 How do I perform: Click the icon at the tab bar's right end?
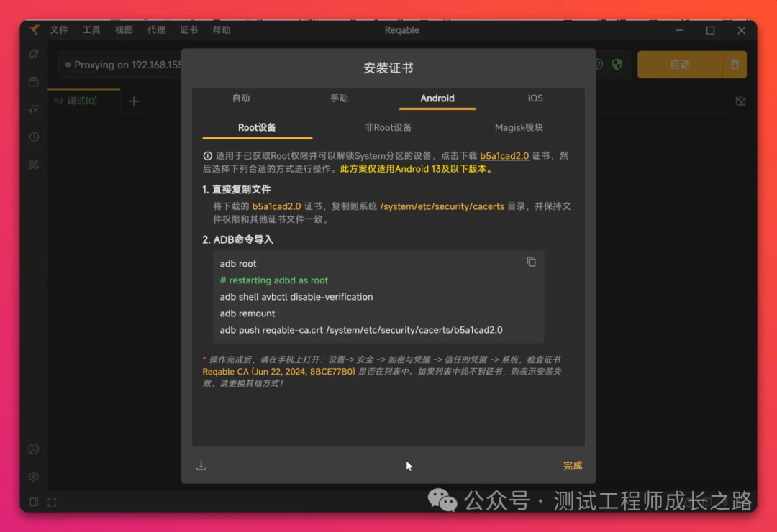740,101
